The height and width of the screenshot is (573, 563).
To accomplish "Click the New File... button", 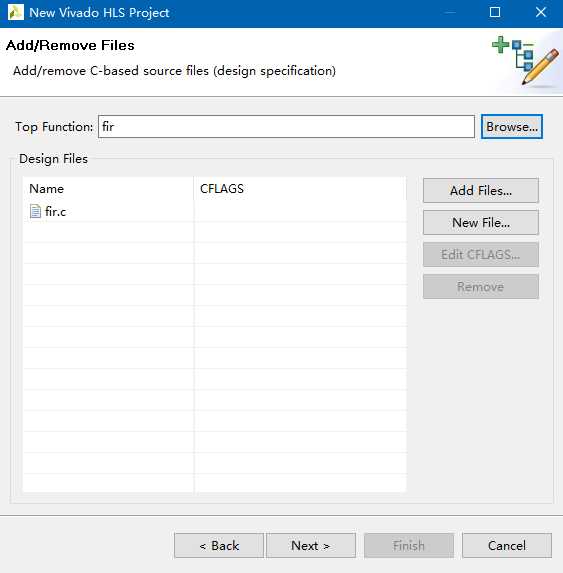I will 480,223.
